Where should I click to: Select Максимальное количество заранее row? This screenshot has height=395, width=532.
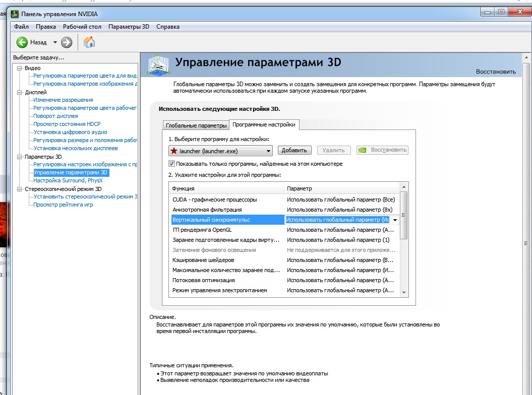tap(284, 270)
